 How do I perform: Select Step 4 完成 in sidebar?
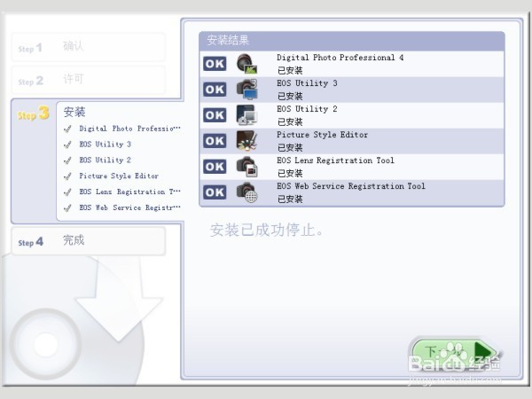(x=88, y=241)
